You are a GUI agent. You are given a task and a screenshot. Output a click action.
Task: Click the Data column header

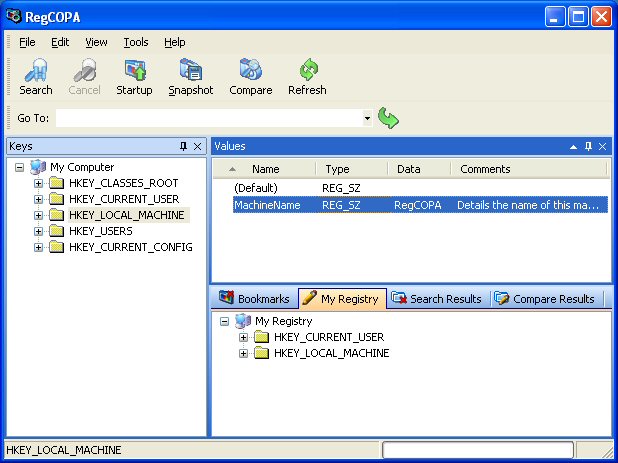tap(419, 169)
